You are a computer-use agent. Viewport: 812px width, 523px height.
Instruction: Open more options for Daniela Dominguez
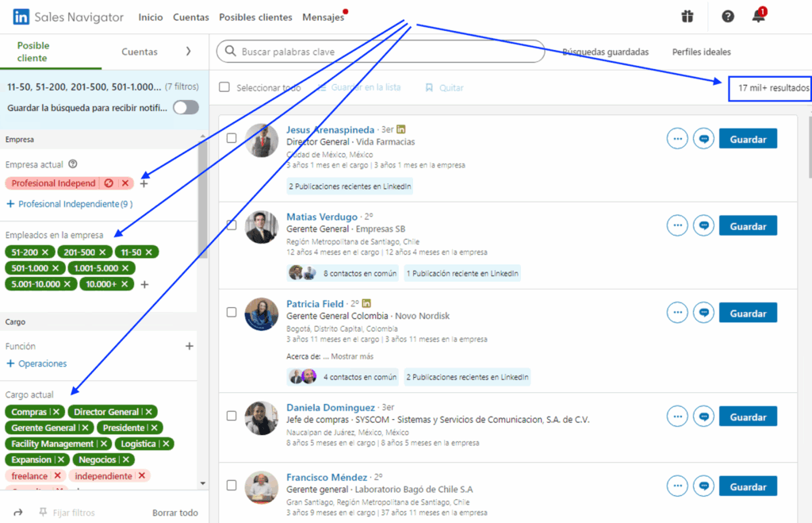click(x=677, y=416)
